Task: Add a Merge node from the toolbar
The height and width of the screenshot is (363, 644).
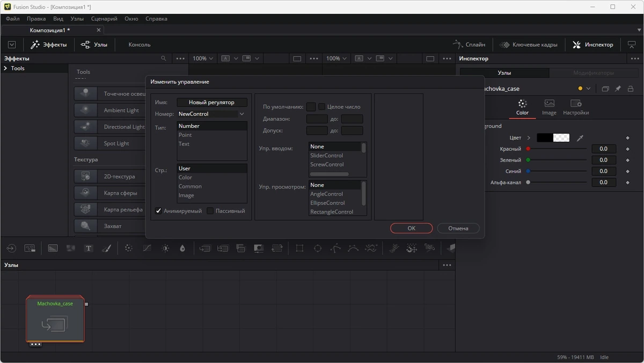Action: 205,248
